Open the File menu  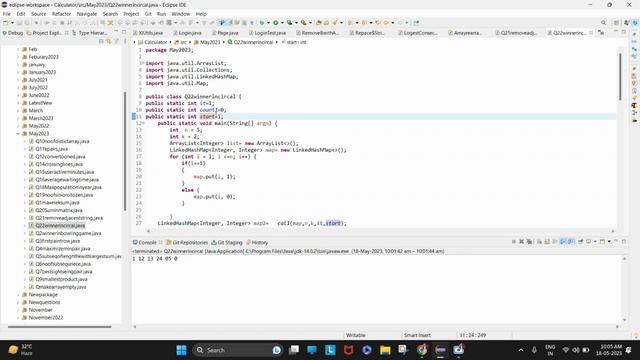7,14
